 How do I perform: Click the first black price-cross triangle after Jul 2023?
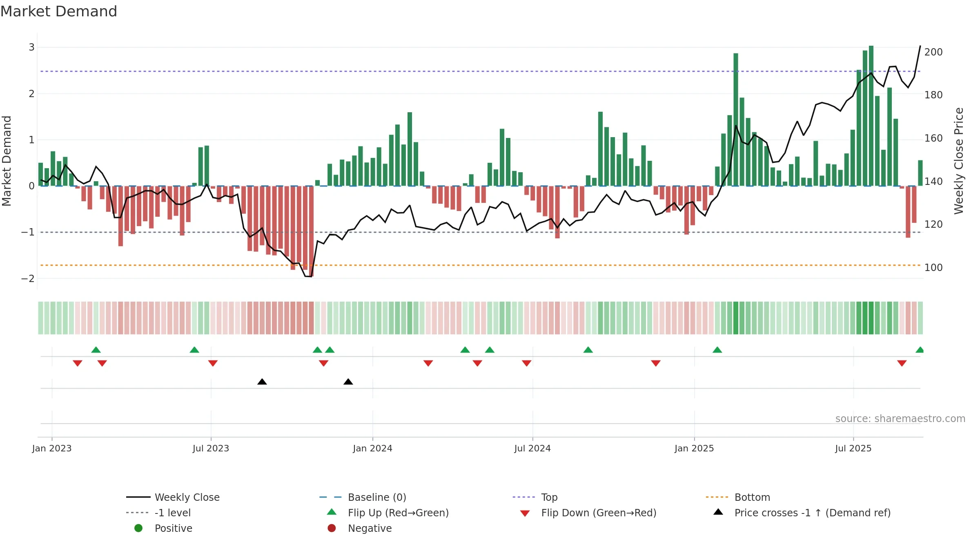click(262, 382)
